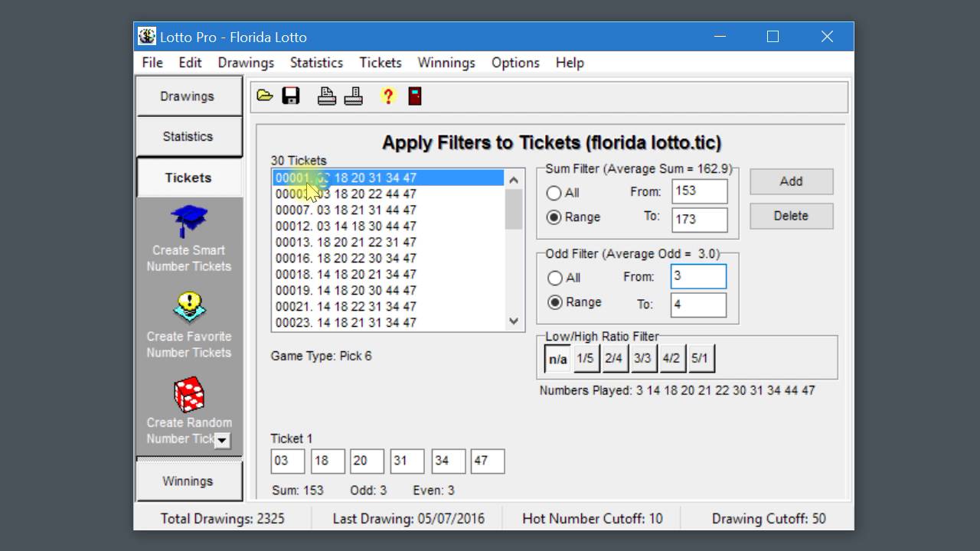The width and height of the screenshot is (980, 551).
Task: Click the Ticket 1 field containing 31
Action: [407, 461]
